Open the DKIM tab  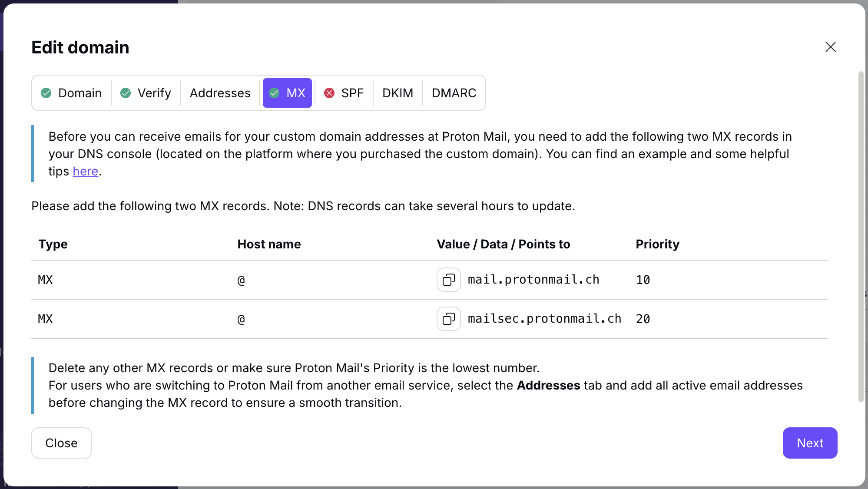coord(397,93)
